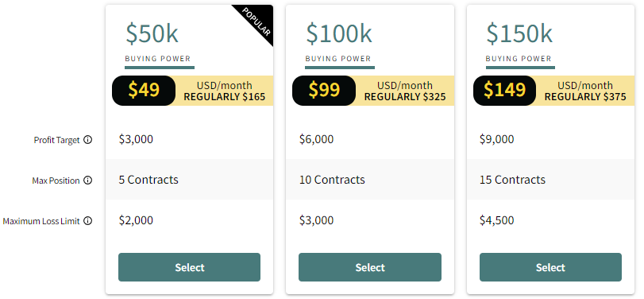
Task: Select the $50k buying power plan
Action: (189, 267)
